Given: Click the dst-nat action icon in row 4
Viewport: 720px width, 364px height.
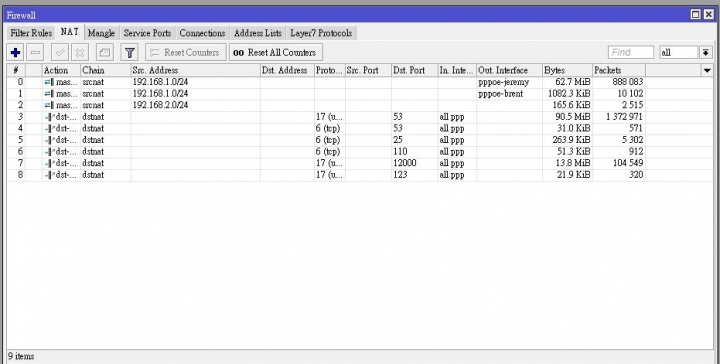Looking at the screenshot, I should [x=49, y=129].
